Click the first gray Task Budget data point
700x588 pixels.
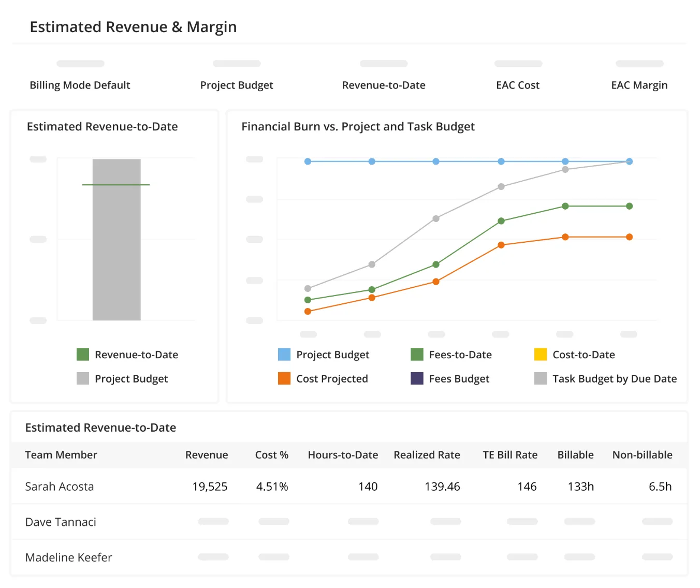pos(308,288)
